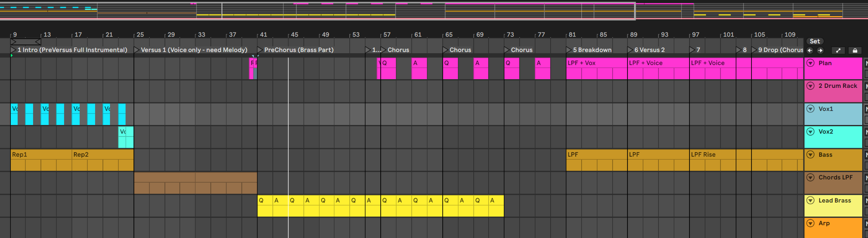Click the loop brace in the scrub area
The width and height of the screenshot is (868, 238).
click(x=26, y=42)
